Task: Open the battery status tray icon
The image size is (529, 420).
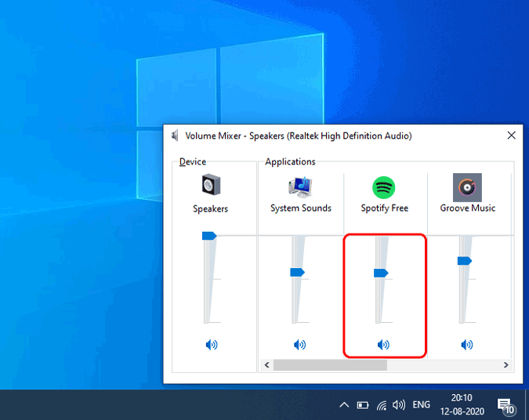Action: click(x=363, y=405)
